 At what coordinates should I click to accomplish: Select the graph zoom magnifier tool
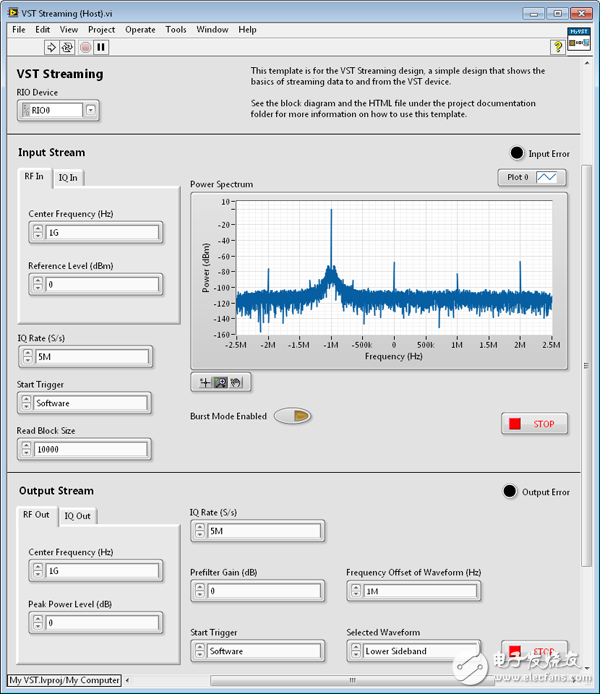point(220,382)
